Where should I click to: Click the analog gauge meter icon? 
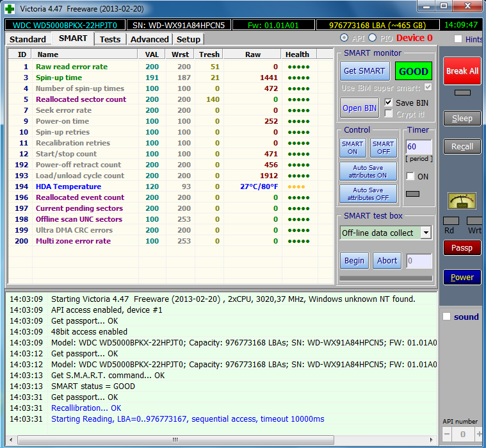click(x=462, y=201)
